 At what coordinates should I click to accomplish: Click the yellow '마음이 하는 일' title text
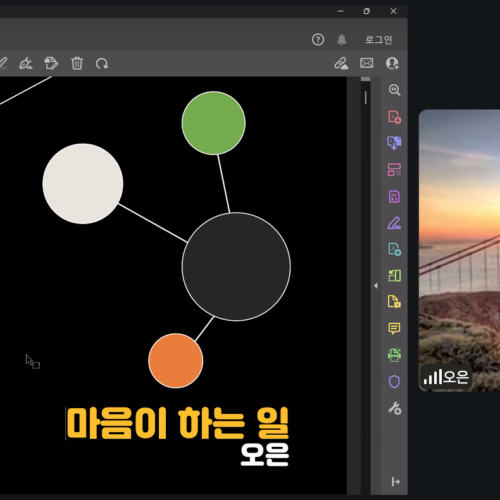tap(178, 423)
